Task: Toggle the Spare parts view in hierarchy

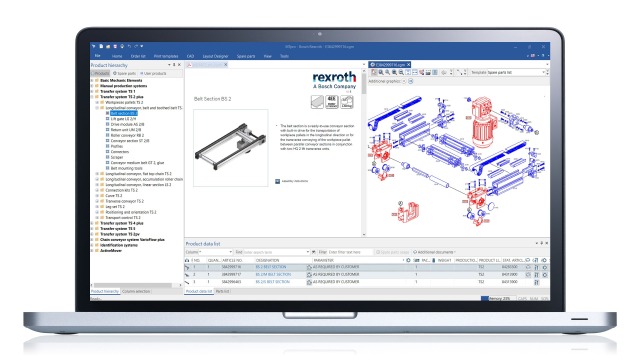Action: (124, 73)
